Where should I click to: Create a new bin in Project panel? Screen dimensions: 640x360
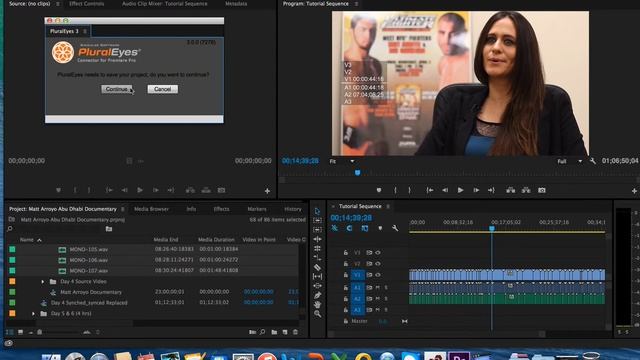(x=274, y=332)
